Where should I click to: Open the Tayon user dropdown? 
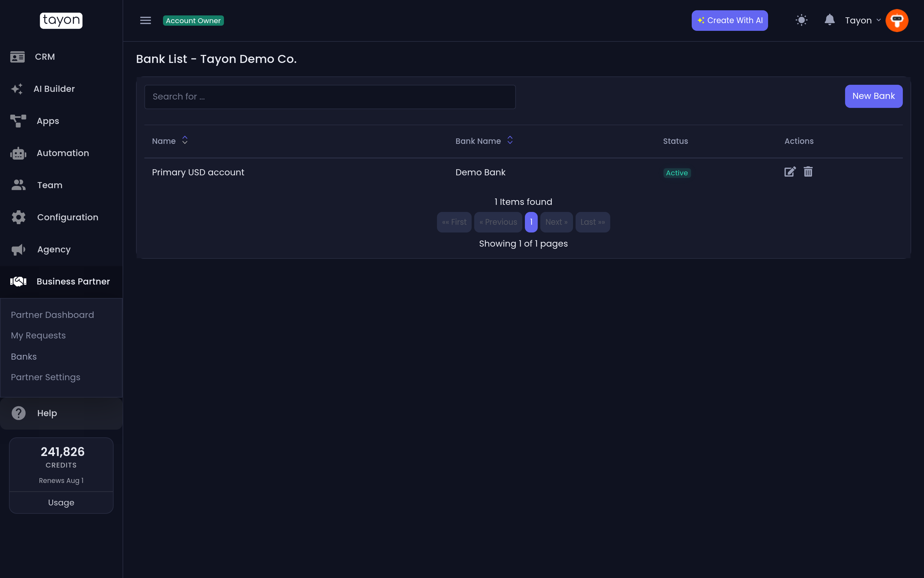[x=863, y=20]
